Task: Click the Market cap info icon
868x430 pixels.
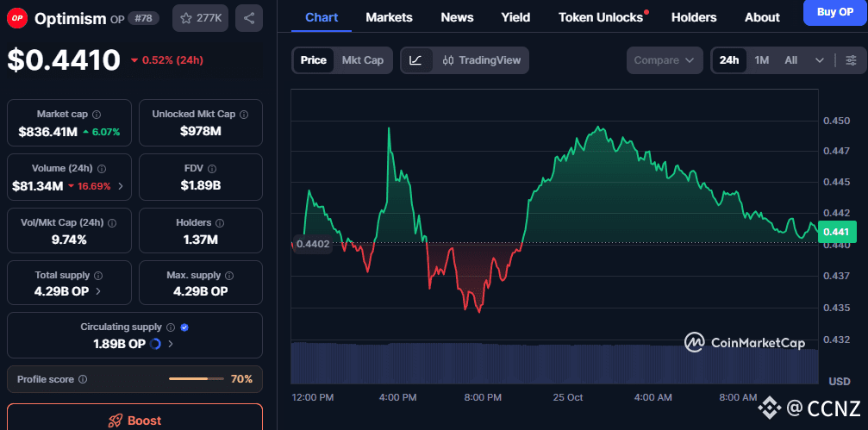Action: (x=97, y=115)
